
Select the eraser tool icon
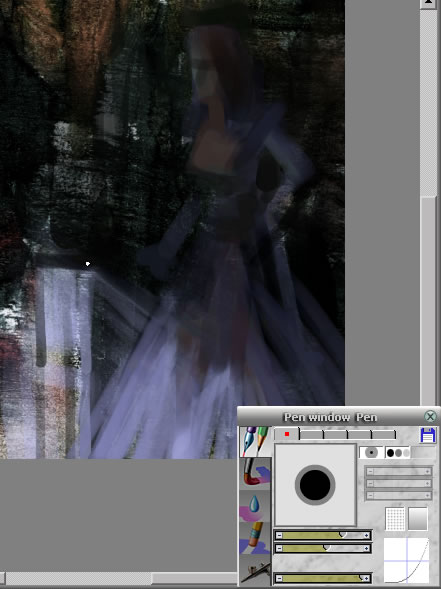click(x=255, y=538)
